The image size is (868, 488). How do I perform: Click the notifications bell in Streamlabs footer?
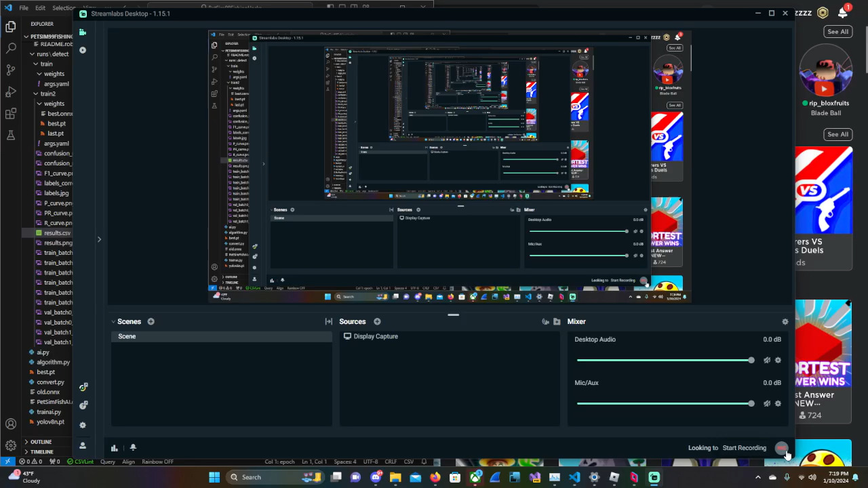pyautogui.click(x=133, y=447)
